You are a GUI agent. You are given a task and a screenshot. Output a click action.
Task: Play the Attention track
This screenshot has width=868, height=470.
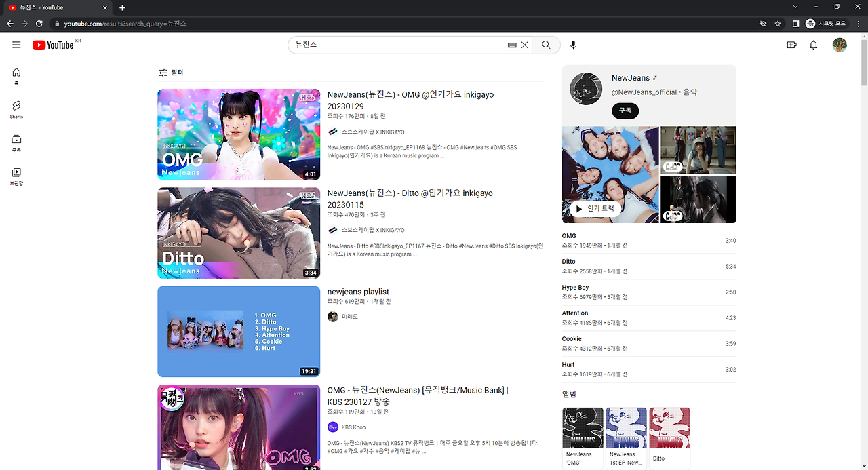pyautogui.click(x=649, y=318)
